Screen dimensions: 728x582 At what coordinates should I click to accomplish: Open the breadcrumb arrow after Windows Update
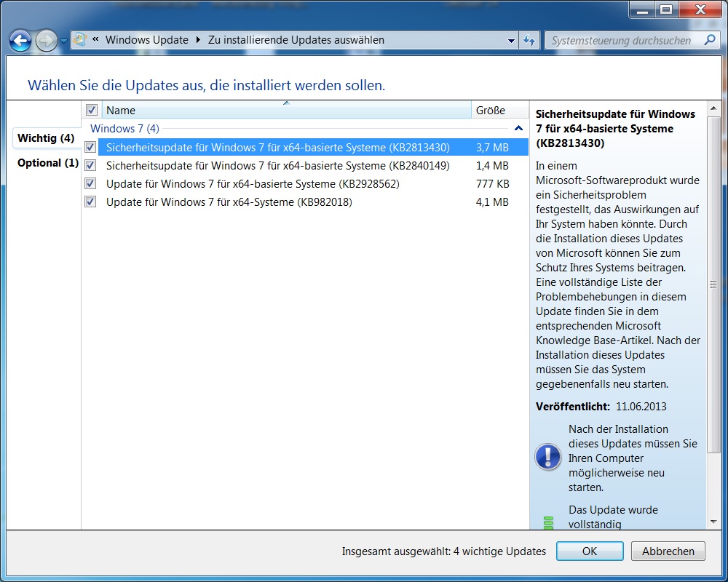pyautogui.click(x=198, y=40)
